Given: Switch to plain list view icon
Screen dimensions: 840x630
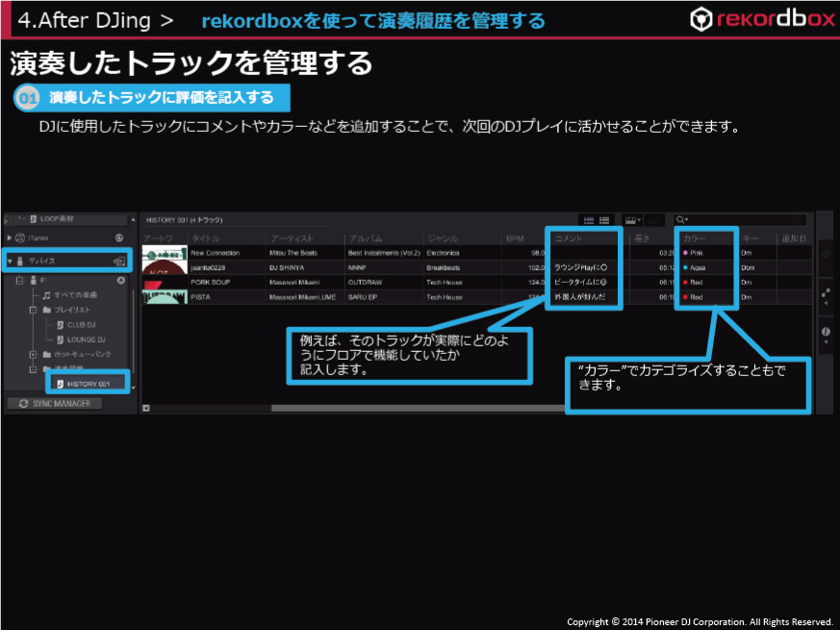Looking at the screenshot, I should point(604,220).
